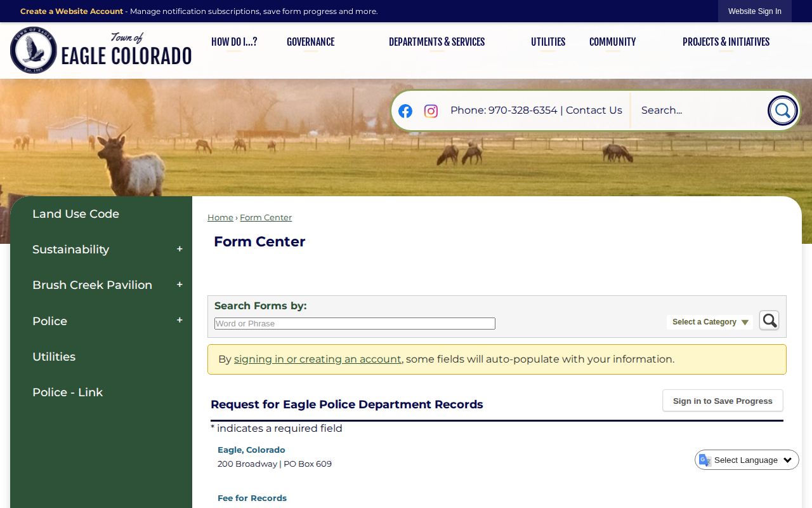812x508 pixels.
Task: Open Land Use Code in the sidebar
Action: (x=75, y=214)
